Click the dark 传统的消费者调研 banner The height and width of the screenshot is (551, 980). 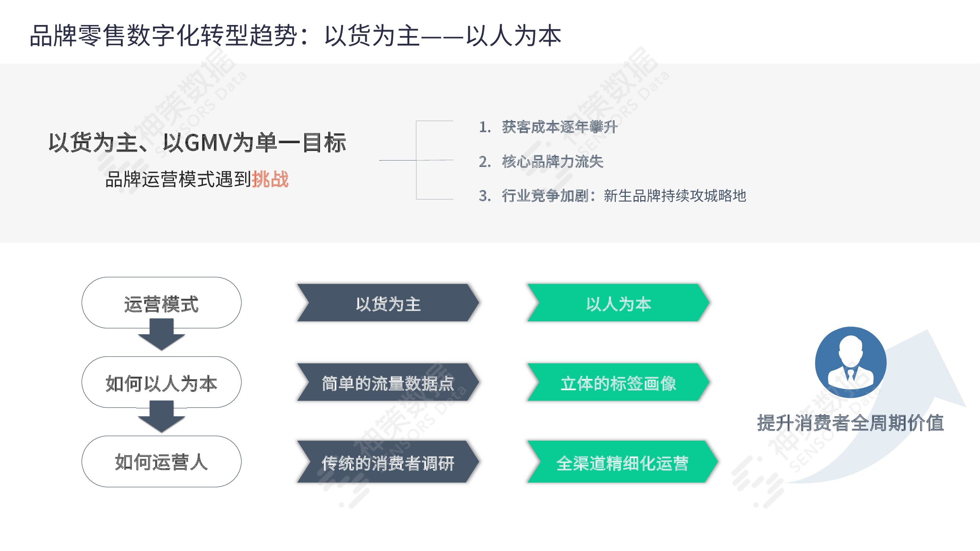[388, 462]
